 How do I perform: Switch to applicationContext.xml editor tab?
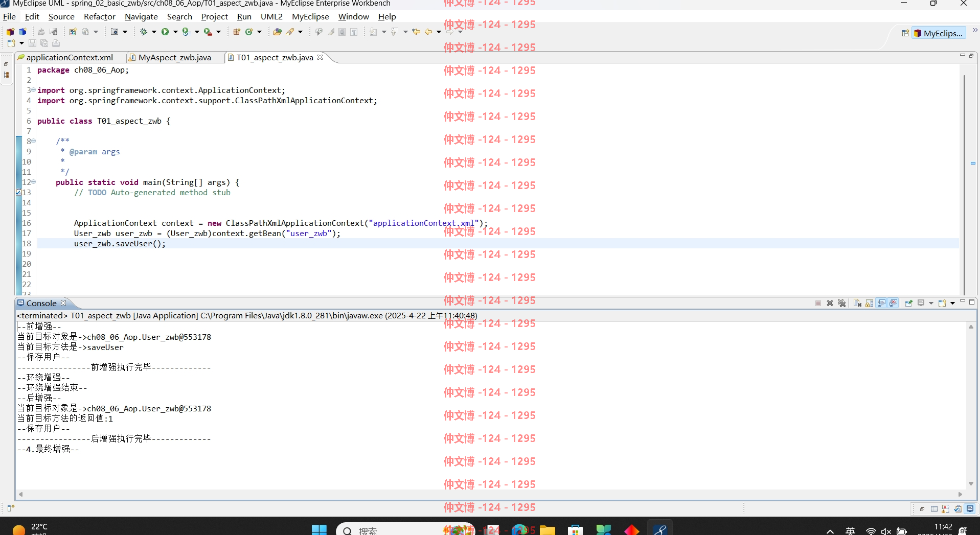point(70,58)
